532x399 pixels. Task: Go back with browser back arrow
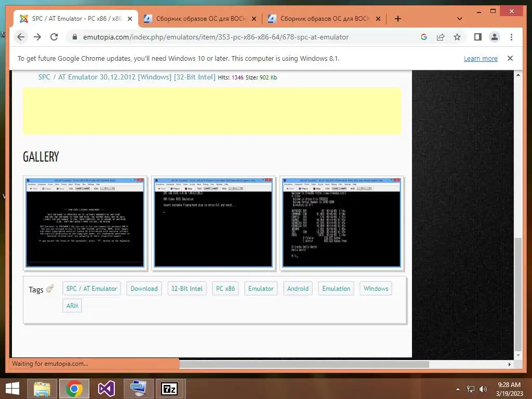pyautogui.click(x=21, y=37)
